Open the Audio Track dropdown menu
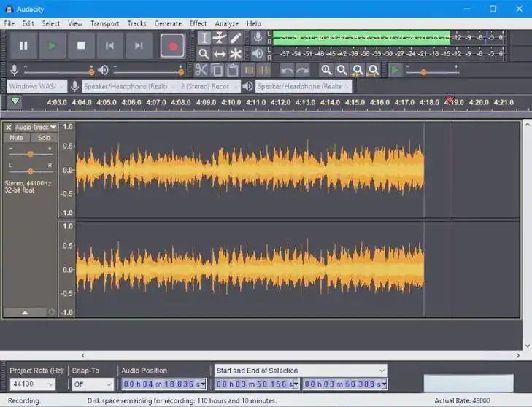 (35, 128)
